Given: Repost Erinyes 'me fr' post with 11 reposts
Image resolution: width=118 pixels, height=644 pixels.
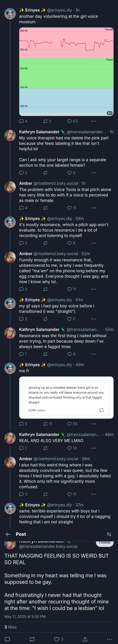Looking at the screenshot, I should pos(48,424).
